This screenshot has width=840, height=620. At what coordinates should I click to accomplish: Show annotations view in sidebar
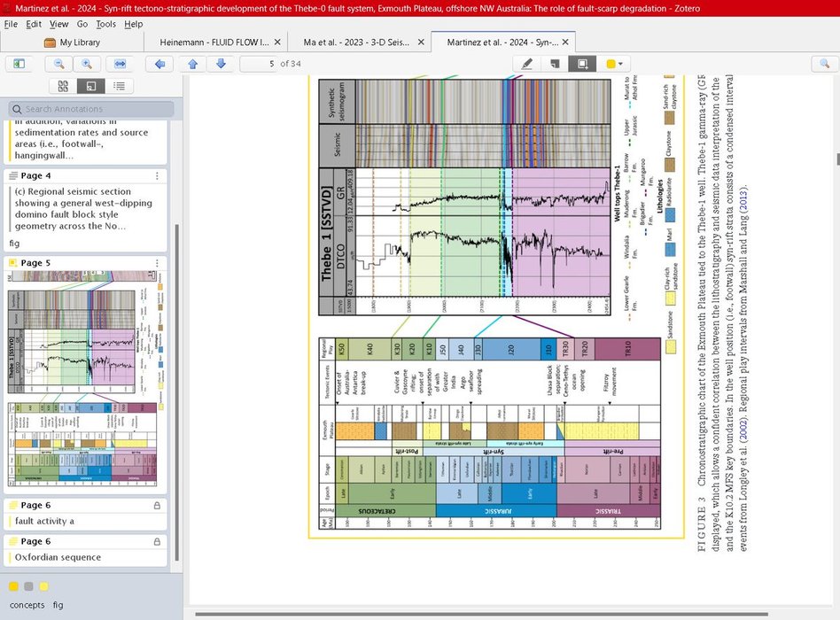coord(91,86)
